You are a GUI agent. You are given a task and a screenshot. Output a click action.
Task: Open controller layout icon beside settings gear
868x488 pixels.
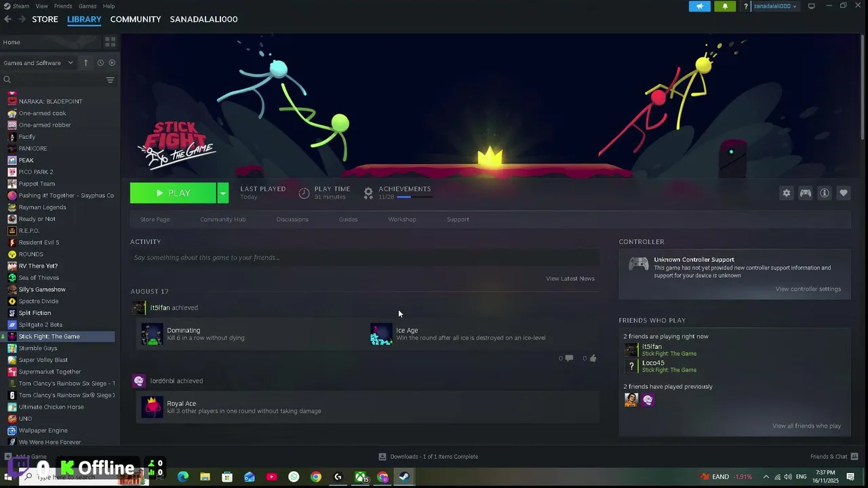(x=805, y=193)
